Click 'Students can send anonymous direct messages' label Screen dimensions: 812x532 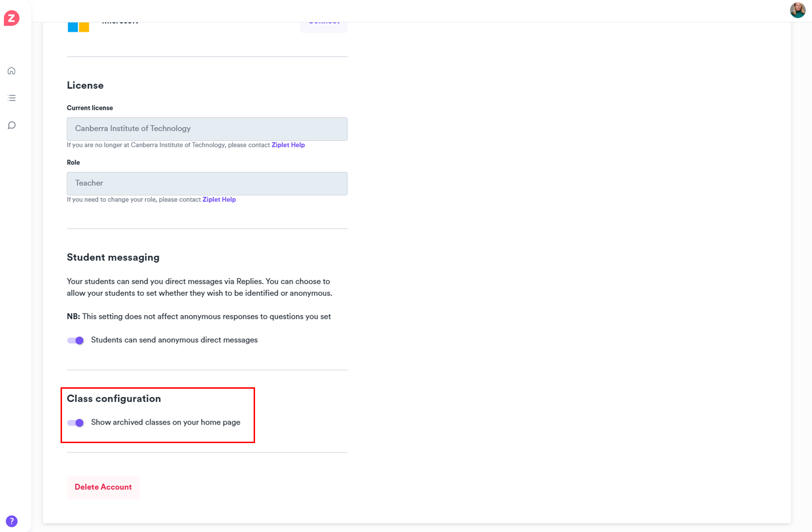174,340
